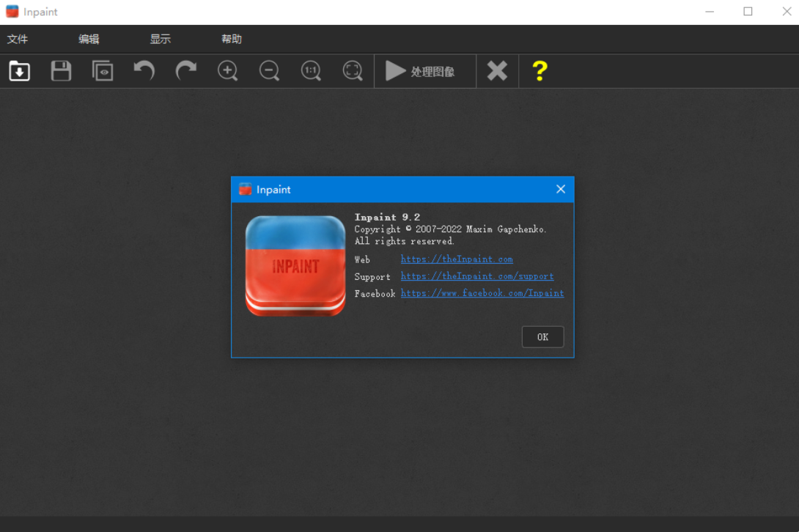Open the Facebook Inpaint page link

[482, 293]
